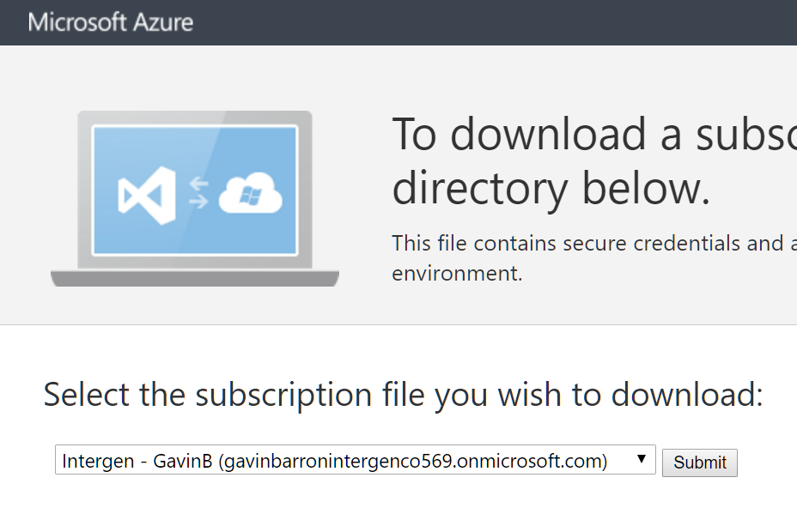
Task: Click the "To download a subs" heading line
Action: pos(593,136)
